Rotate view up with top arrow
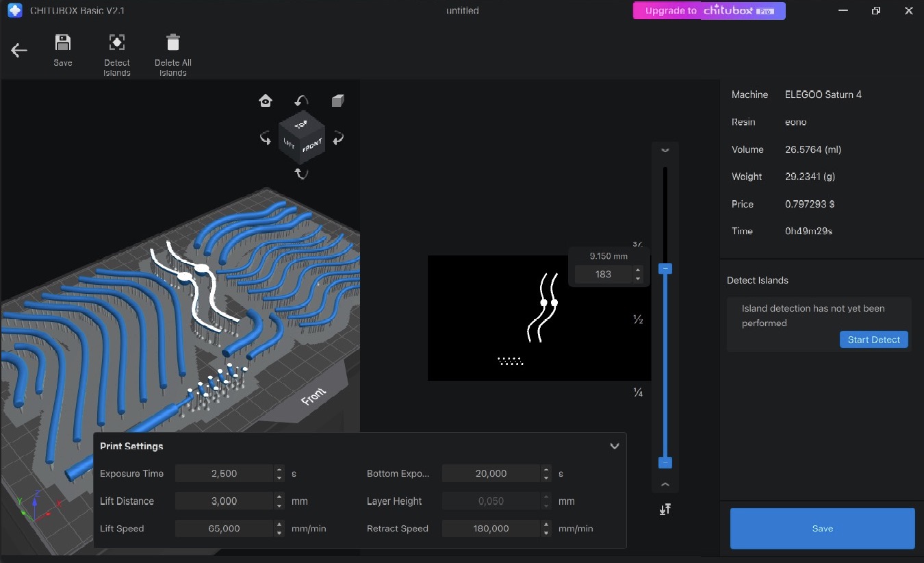This screenshot has height=563, width=924. (x=301, y=101)
